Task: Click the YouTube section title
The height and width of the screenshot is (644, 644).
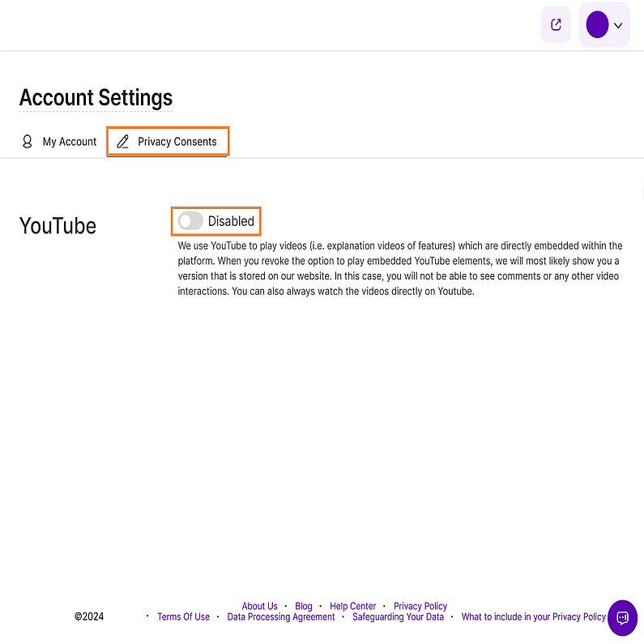Action: point(58,226)
